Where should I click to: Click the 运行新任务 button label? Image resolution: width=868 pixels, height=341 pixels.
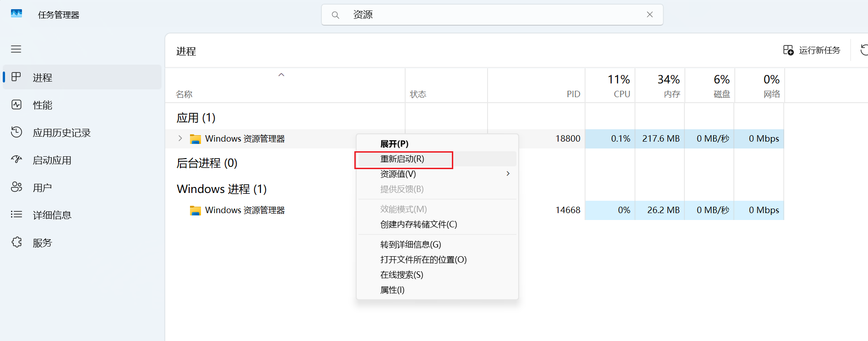point(819,50)
